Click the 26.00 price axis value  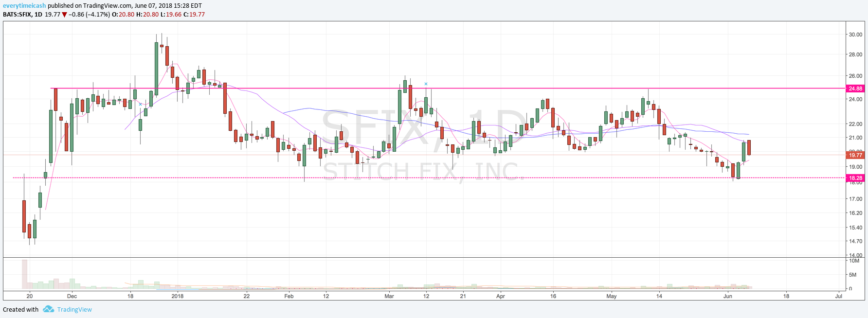coord(855,76)
